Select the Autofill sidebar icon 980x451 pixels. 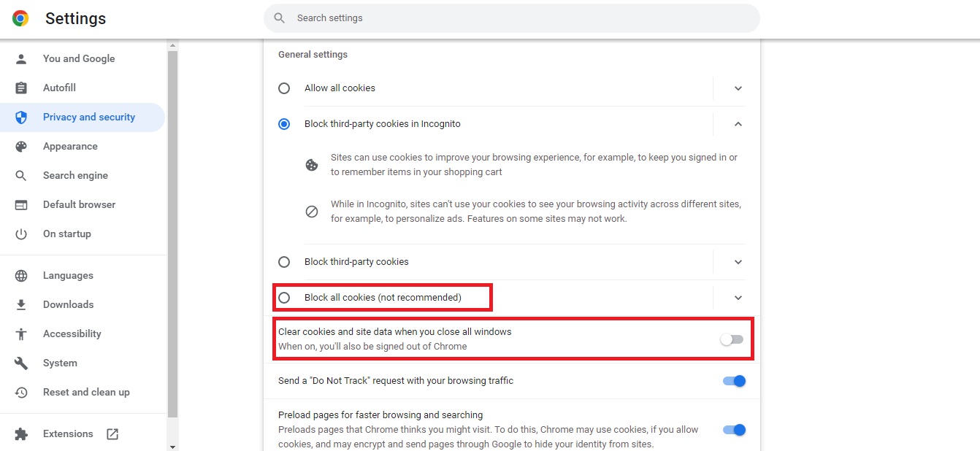23,88
